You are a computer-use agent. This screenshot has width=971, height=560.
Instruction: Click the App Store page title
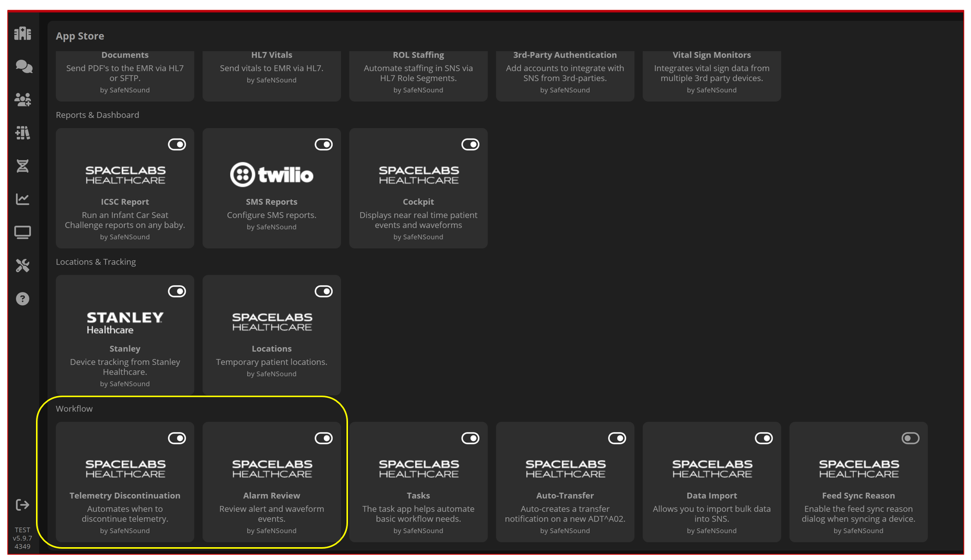tap(80, 36)
